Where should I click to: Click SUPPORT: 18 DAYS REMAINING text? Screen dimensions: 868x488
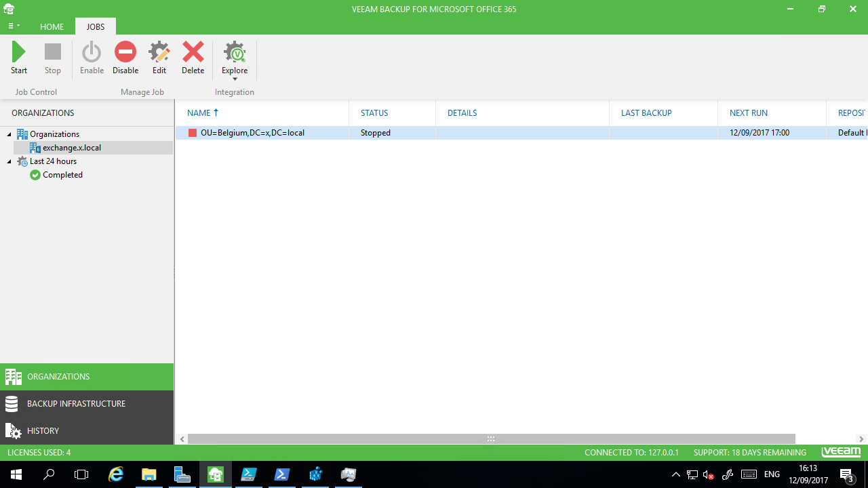tap(750, 453)
